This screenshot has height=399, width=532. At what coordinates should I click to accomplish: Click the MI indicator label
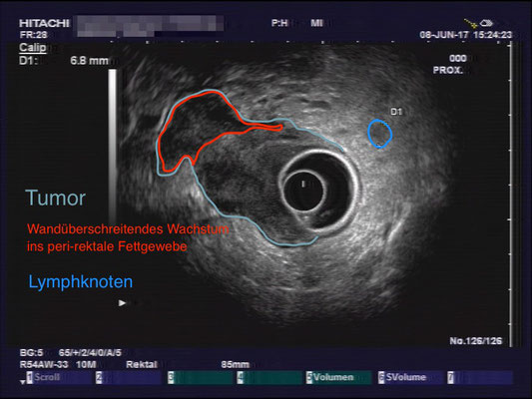tap(316, 23)
